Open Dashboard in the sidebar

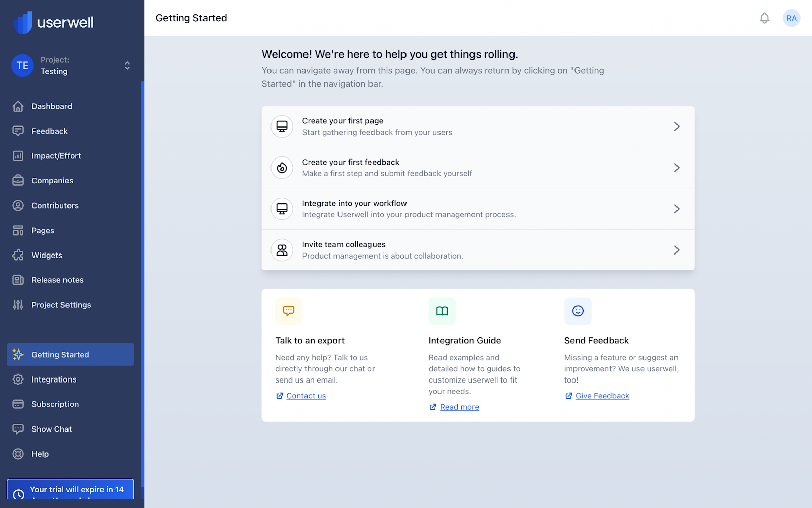point(52,106)
